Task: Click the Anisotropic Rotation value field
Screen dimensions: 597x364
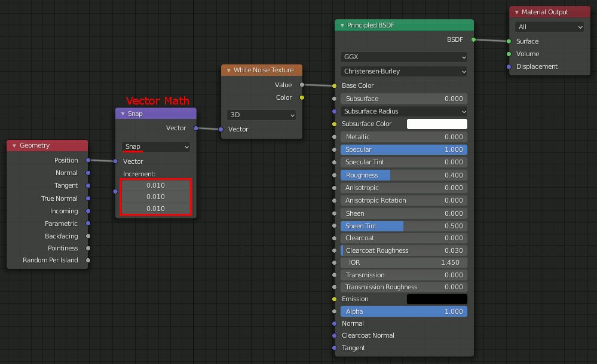Action: coord(404,201)
